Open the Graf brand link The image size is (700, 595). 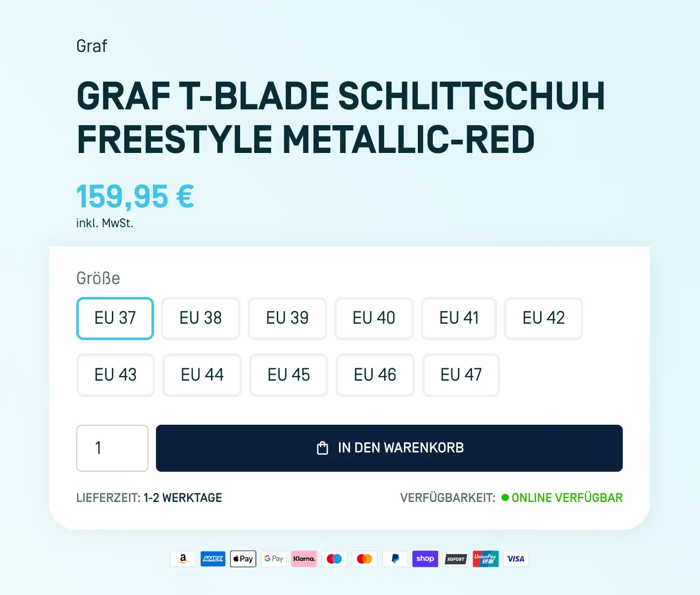coord(92,46)
